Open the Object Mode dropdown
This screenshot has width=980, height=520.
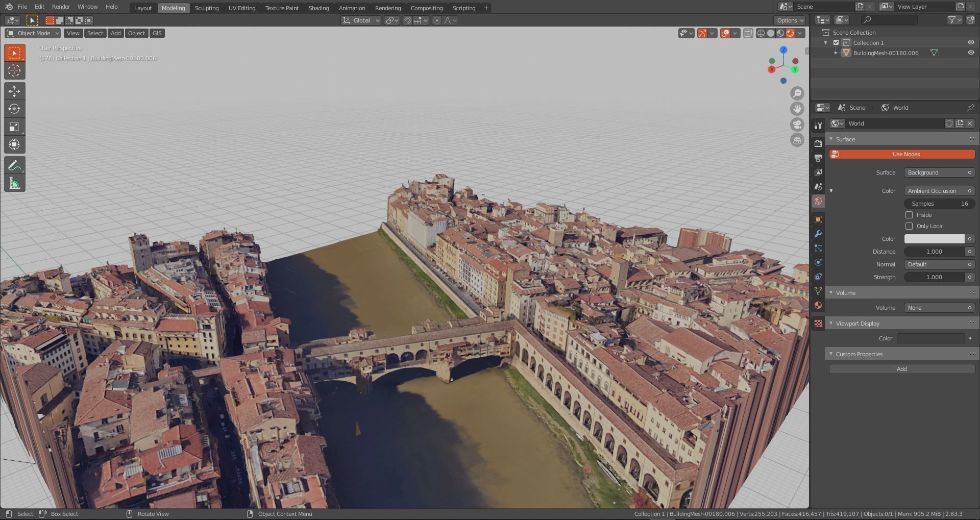tap(33, 33)
